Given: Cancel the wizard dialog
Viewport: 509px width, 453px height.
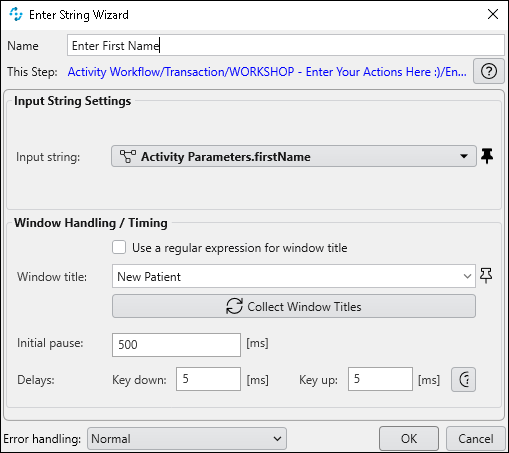Looking at the screenshot, I should pyautogui.click(x=476, y=439).
